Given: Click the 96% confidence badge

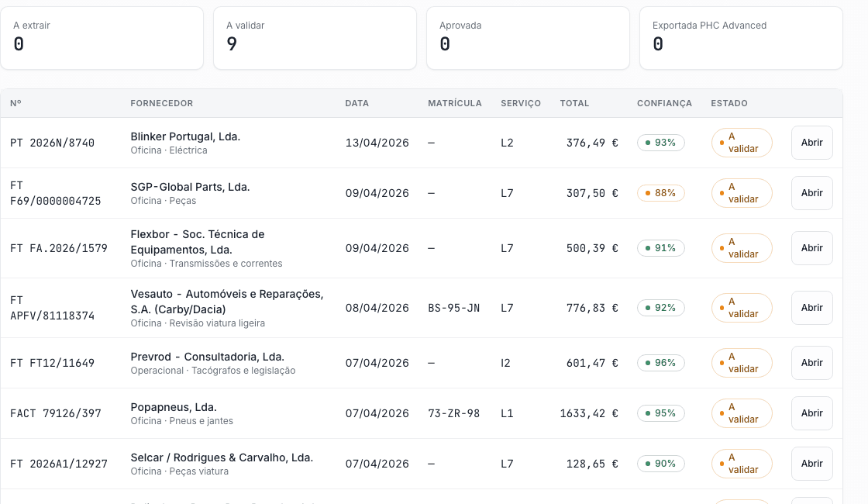Looking at the screenshot, I should pyautogui.click(x=661, y=363).
